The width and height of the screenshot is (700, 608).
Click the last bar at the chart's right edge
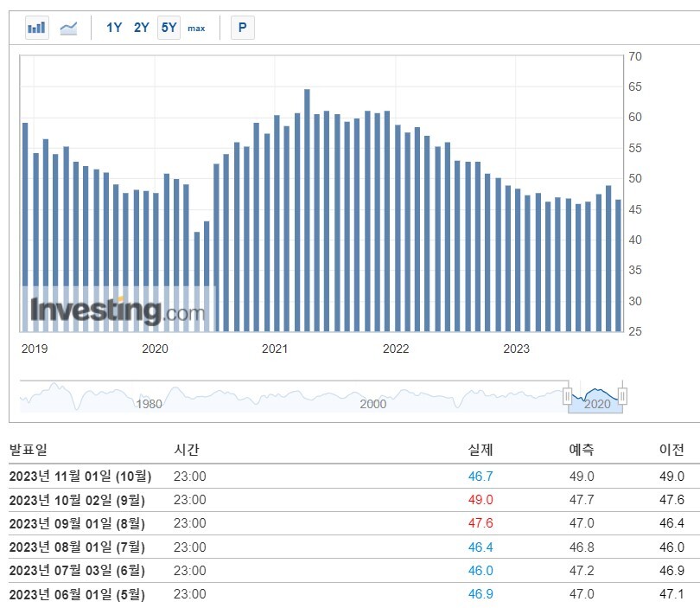pos(618,266)
